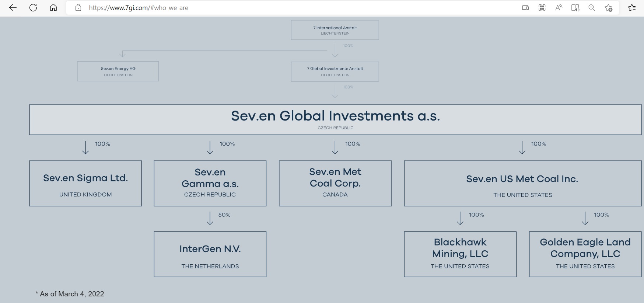644x303 pixels.
Task: Click the Sev.en Sigma Ltd. box
Action: [x=85, y=183]
